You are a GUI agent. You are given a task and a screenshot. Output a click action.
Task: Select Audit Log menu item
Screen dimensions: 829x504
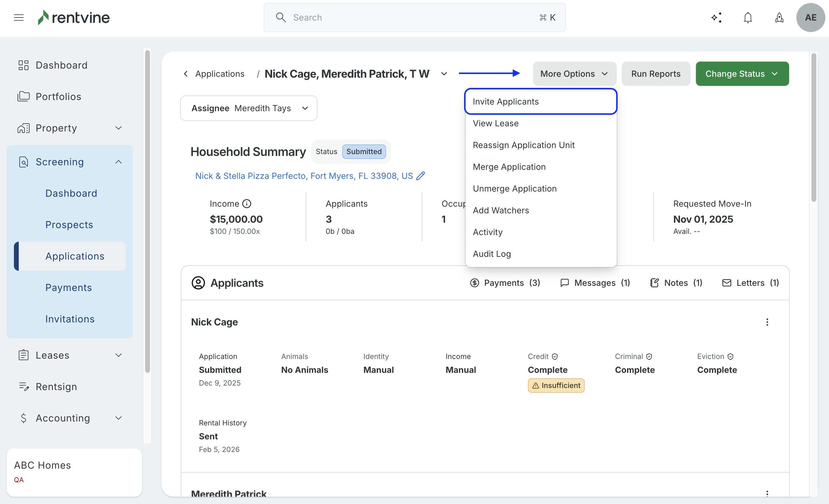[x=492, y=254]
